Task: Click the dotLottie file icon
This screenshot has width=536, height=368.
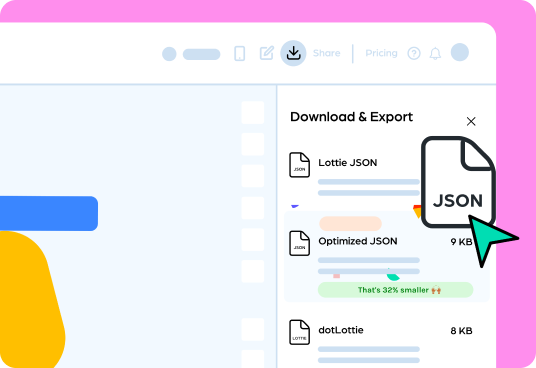Action: [x=299, y=332]
